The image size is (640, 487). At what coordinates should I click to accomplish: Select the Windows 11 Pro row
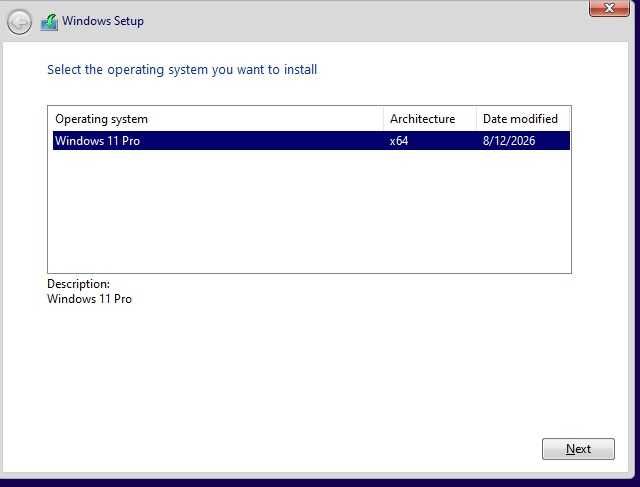[x=311, y=140]
